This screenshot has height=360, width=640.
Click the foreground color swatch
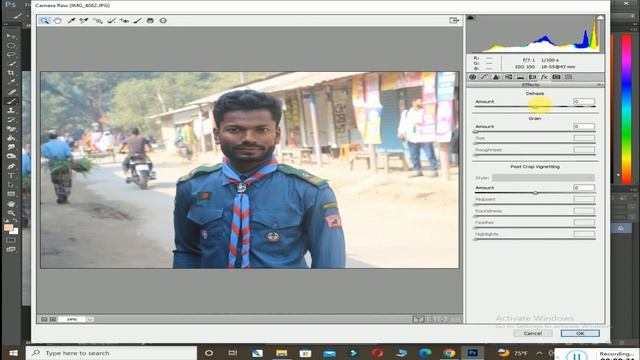click(8, 227)
